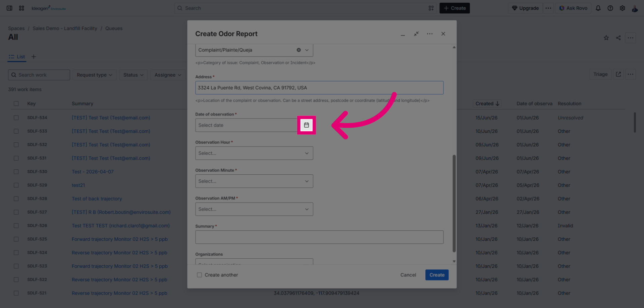
Task: Open the notifications bell
Action: coord(598,8)
